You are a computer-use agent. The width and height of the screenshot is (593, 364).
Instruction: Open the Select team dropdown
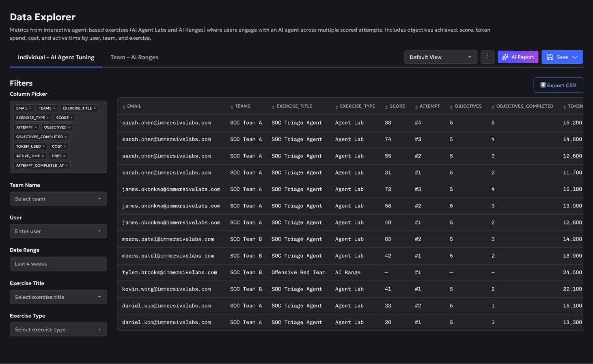pyautogui.click(x=58, y=199)
